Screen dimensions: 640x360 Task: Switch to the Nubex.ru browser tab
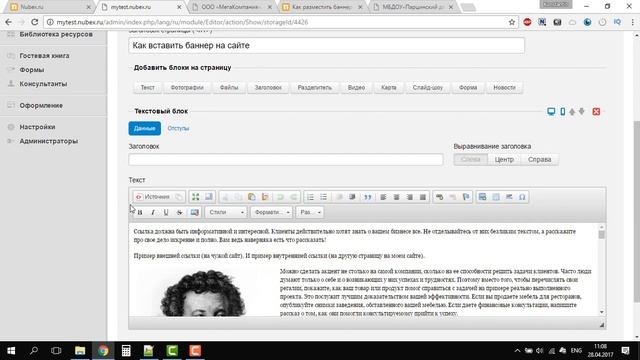coord(49,7)
